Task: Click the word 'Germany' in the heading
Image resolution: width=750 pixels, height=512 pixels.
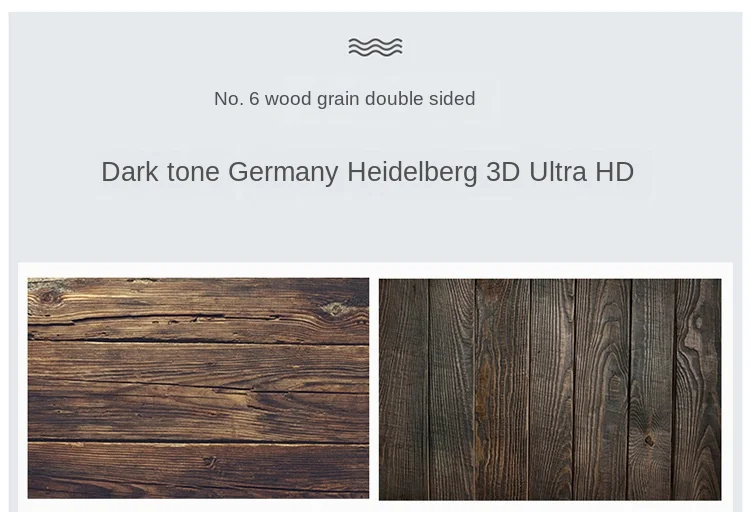Action: point(283,173)
